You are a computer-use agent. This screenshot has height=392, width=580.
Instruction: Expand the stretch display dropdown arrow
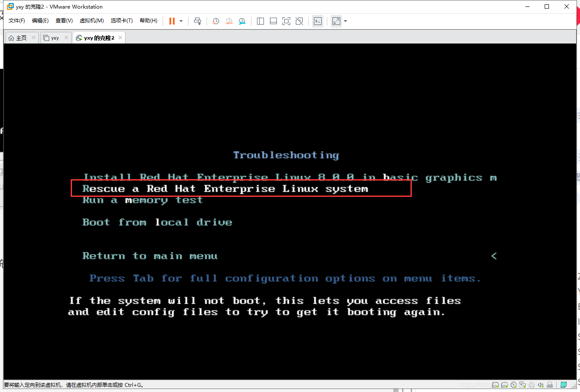pyautogui.click(x=345, y=21)
